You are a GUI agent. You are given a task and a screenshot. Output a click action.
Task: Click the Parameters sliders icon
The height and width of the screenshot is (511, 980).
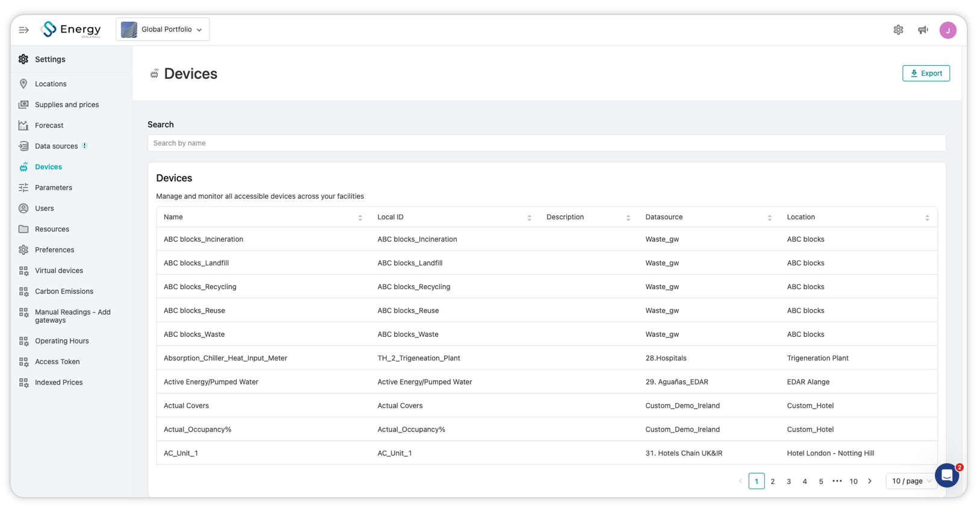coord(23,187)
